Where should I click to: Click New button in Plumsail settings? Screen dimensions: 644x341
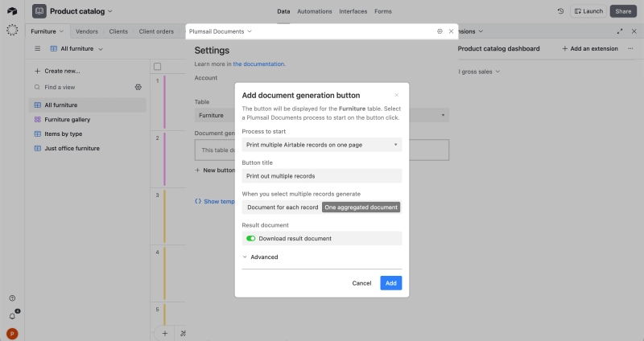(215, 170)
